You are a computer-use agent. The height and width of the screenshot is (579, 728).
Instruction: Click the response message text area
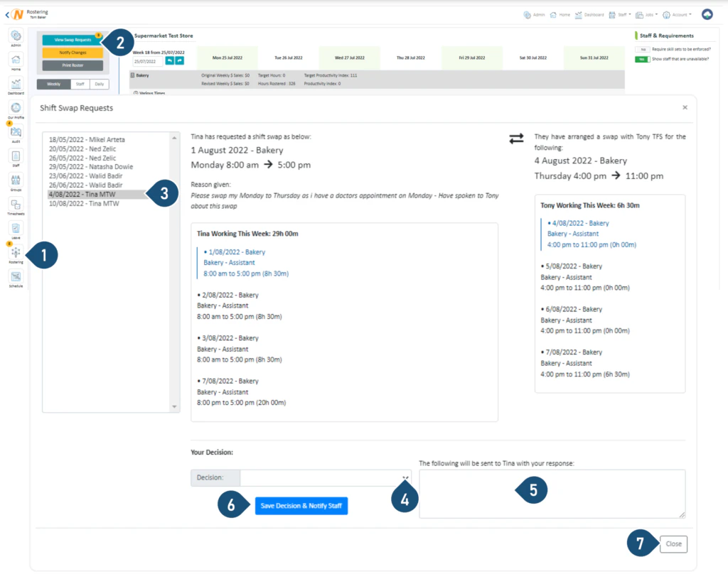coord(552,494)
